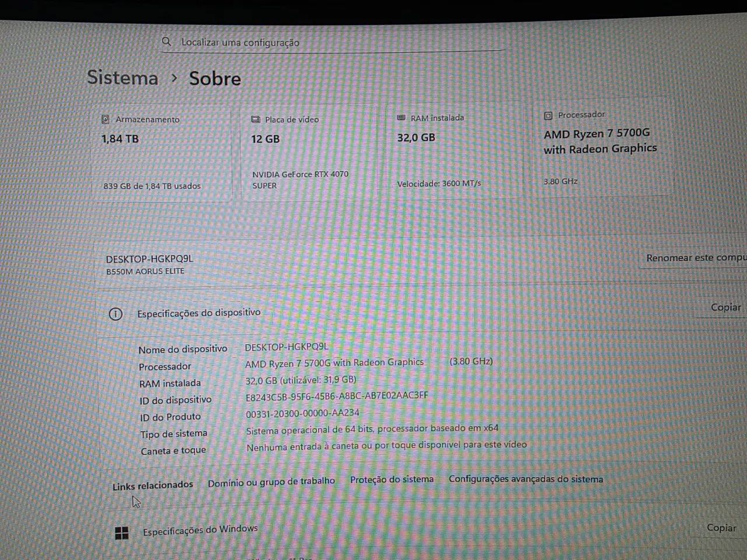Open the AMD Ryzen 7 processor card
The image size is (747, 560).
point(601,148)
